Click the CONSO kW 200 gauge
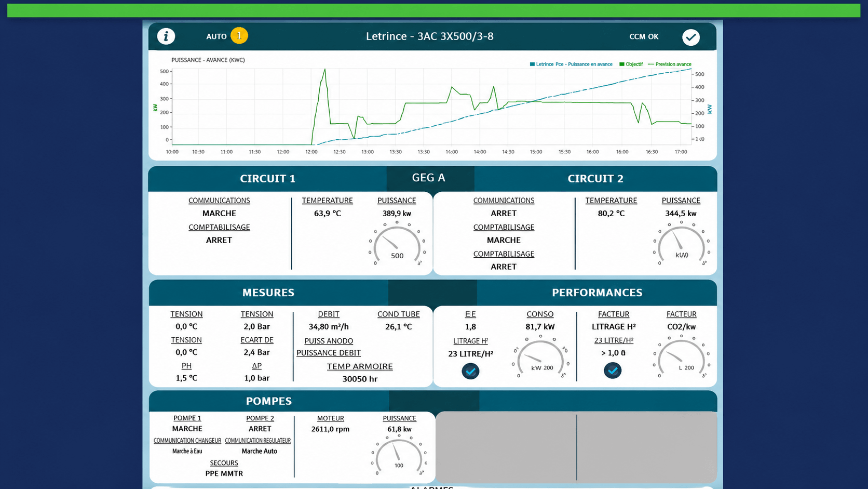868x489 pixels. pyautogui.click(x=540, y=357)
